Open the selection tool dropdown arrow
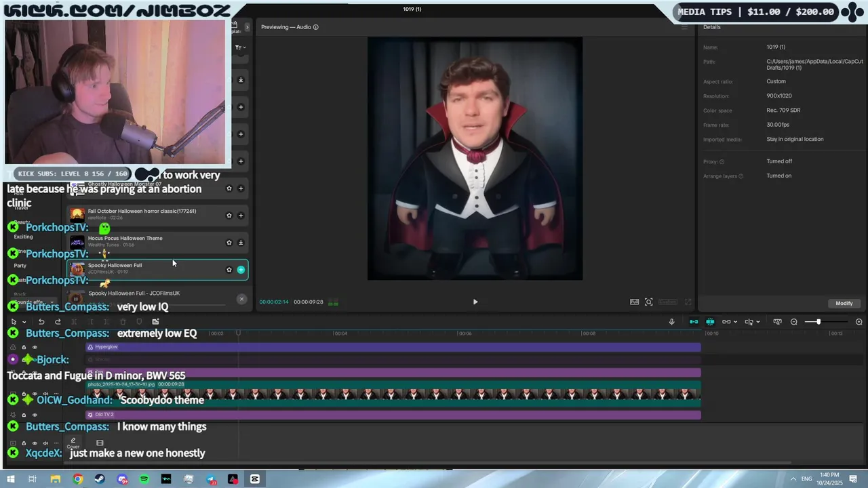 [24, 322]
